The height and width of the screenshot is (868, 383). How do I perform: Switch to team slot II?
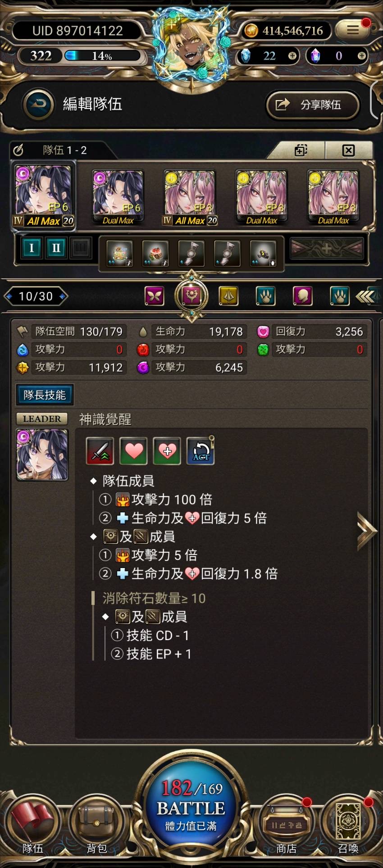point(56,248)
